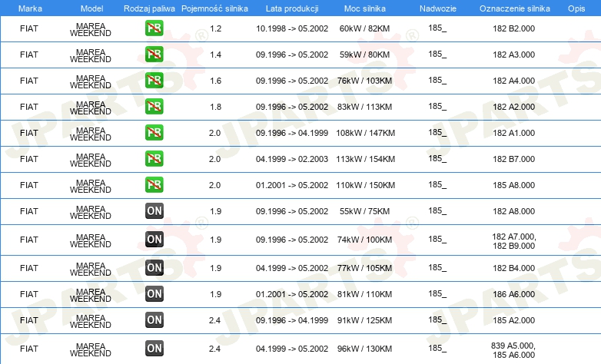
Task: Click the diesel ON icon in the 186 A6.000 row
Action: 154,294
